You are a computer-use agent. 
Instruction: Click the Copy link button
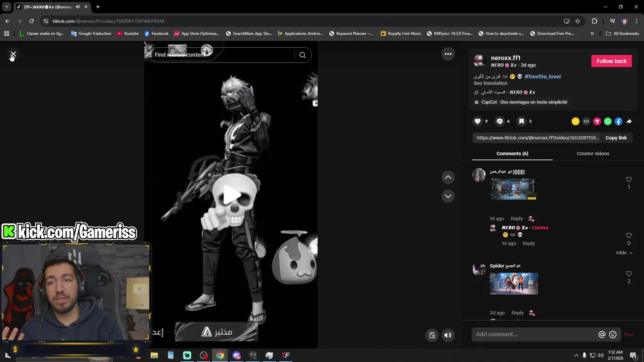616,138
